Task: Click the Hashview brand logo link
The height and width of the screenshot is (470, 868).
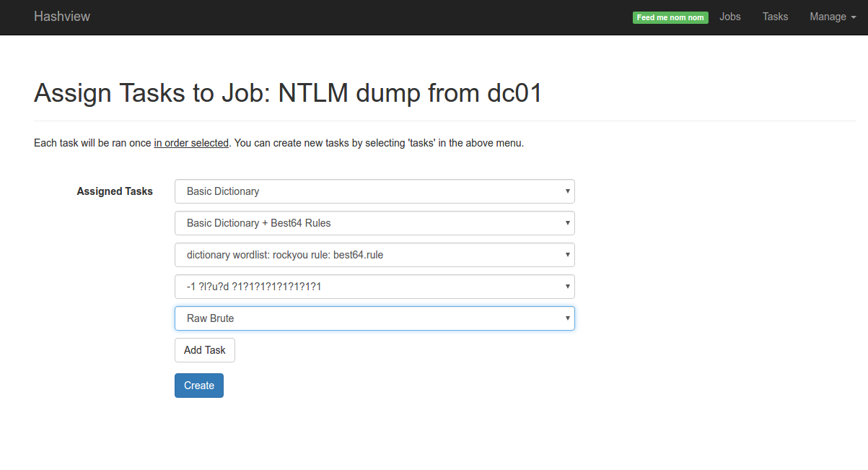Action: (62, 17)
